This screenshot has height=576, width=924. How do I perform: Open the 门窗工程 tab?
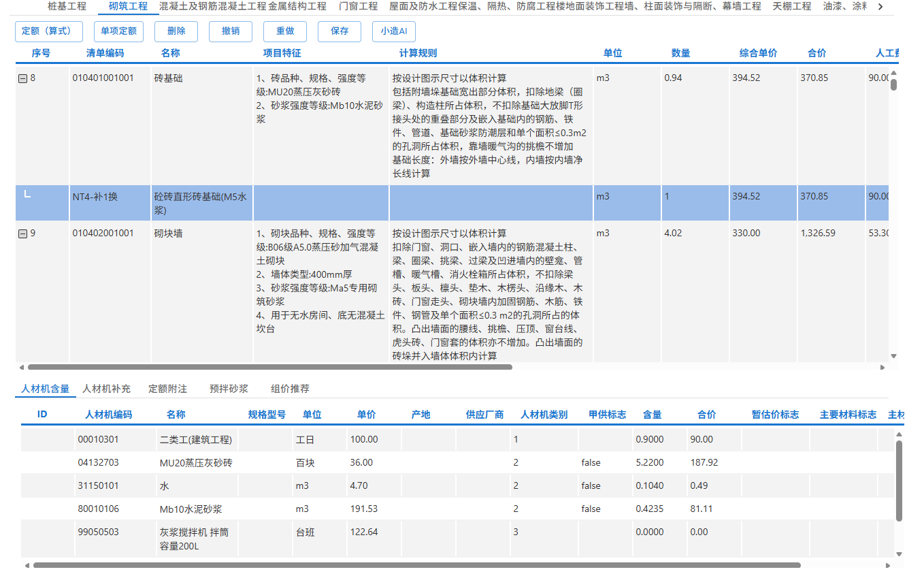358,6
